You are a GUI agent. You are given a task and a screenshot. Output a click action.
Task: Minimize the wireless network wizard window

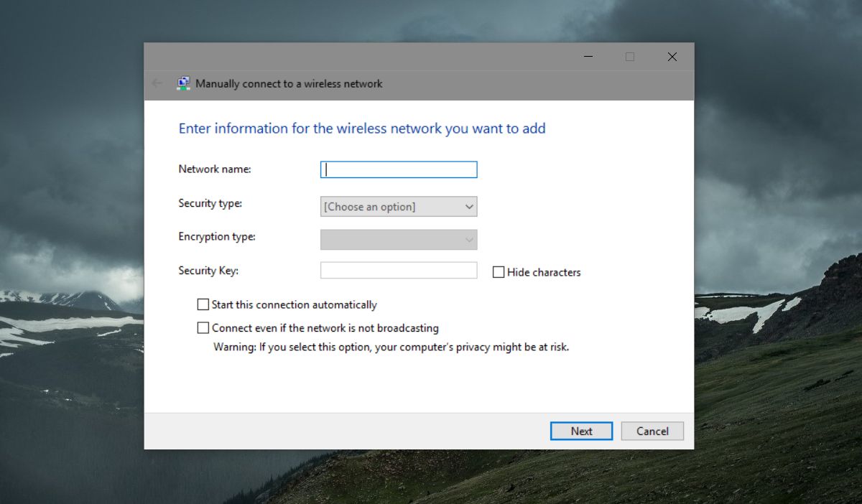point(588,57)
